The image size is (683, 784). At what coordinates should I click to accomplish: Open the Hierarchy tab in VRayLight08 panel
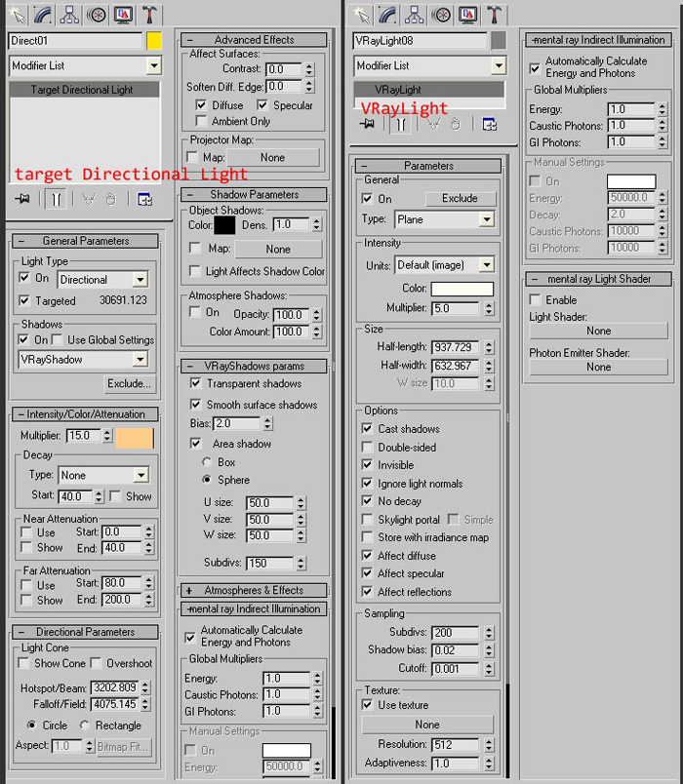(x=415, y=14)
